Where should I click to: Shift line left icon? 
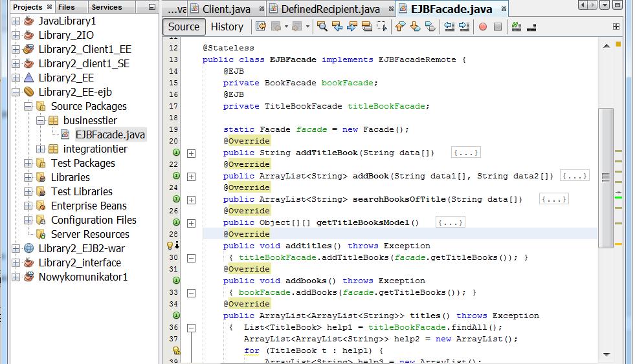pyautogui.click(x=449, y=27)
